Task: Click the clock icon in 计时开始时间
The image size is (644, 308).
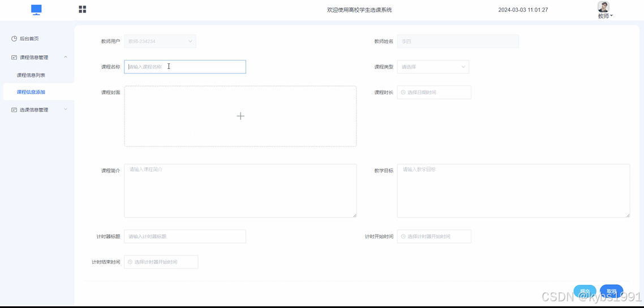Action: coord(403,237)
